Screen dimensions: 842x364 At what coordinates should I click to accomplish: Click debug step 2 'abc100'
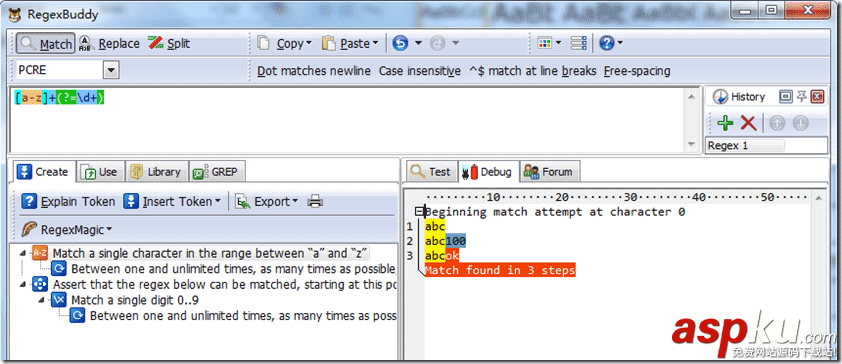(x=445, y=241)
